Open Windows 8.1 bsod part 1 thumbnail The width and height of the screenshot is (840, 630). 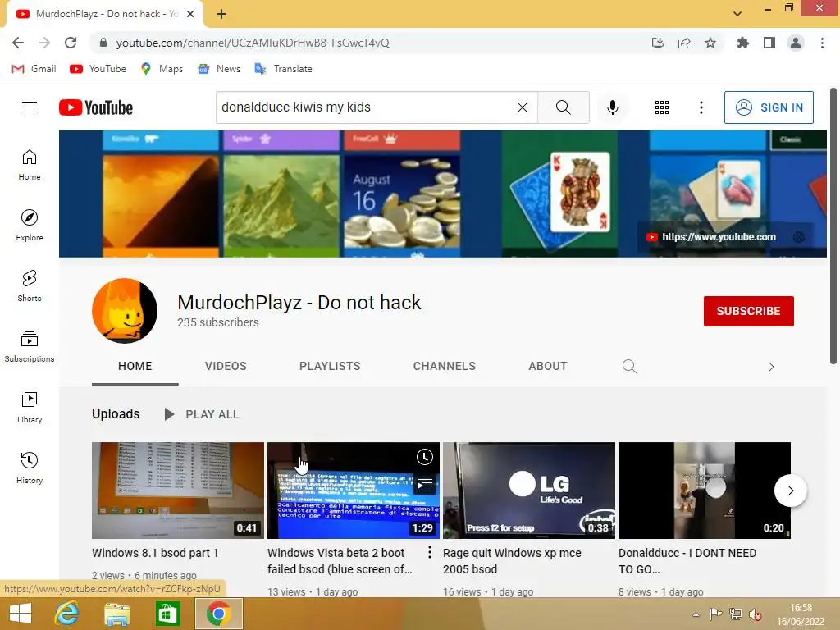coord(178,491)
